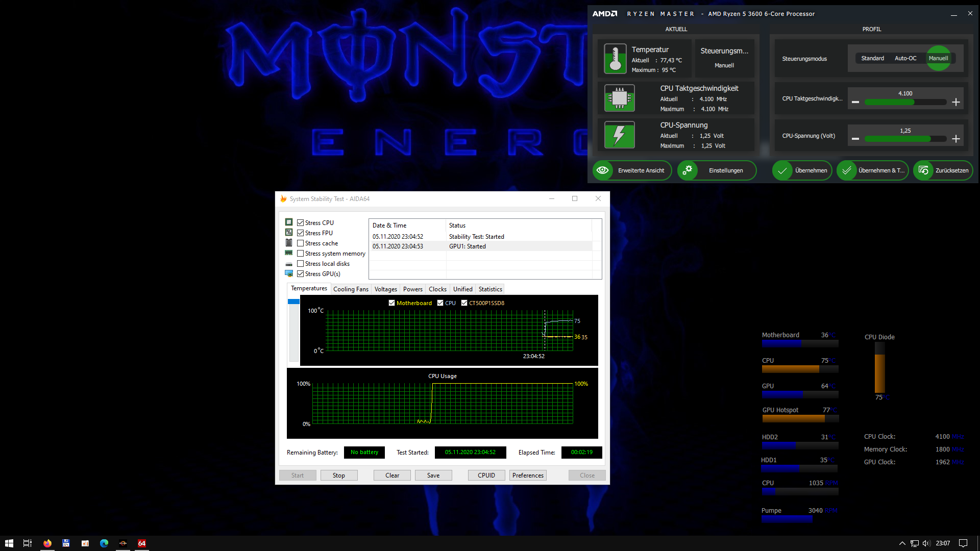Decrease CPU-Spannung with minus button
The height and width of the screenshot is (551, 980).
[855, 139]
